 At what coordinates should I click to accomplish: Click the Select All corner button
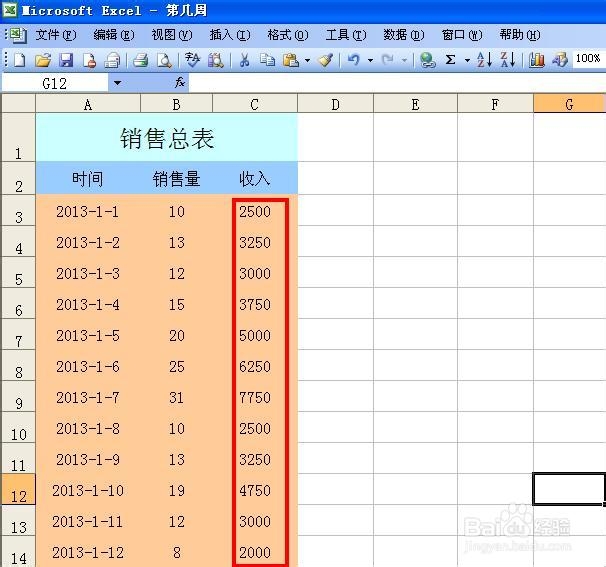[19, 104]
